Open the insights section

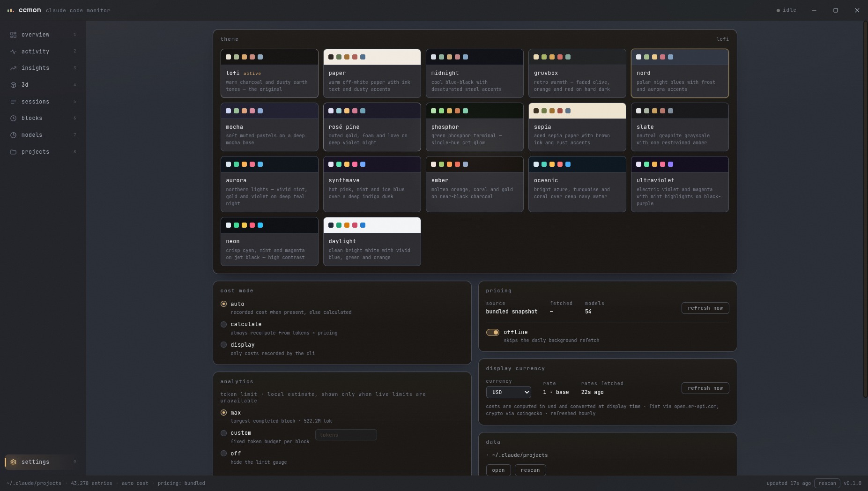click(x=43, y=68)
